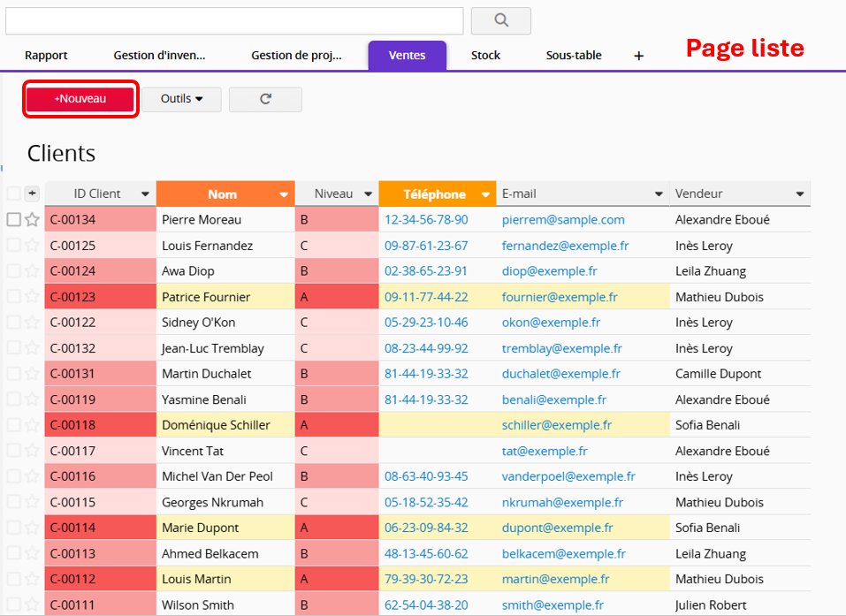Star the Awa Diop row

[x=32, y=271]
